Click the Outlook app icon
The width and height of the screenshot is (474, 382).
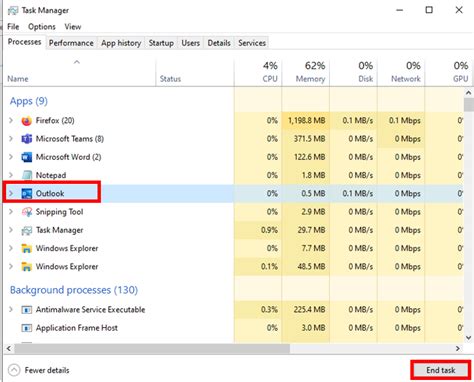pos(26,194)
